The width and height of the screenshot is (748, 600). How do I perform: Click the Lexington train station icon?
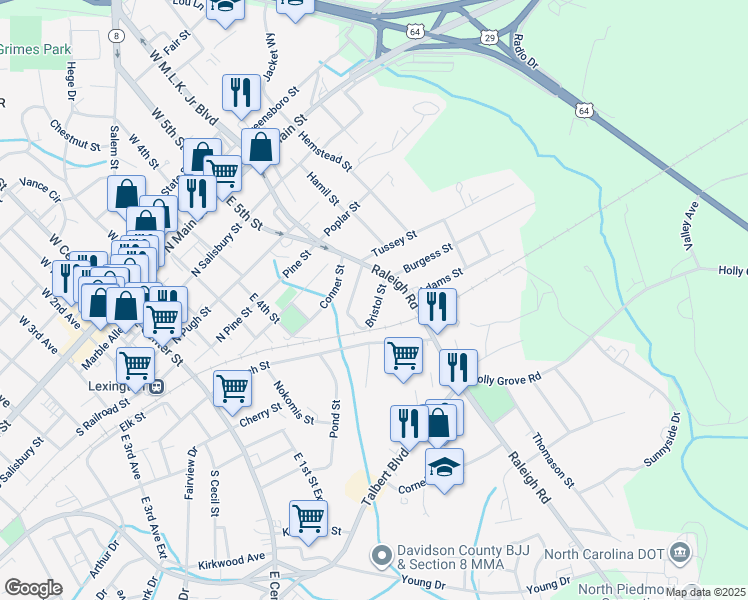pyautogui.click(x=156, y=387)
